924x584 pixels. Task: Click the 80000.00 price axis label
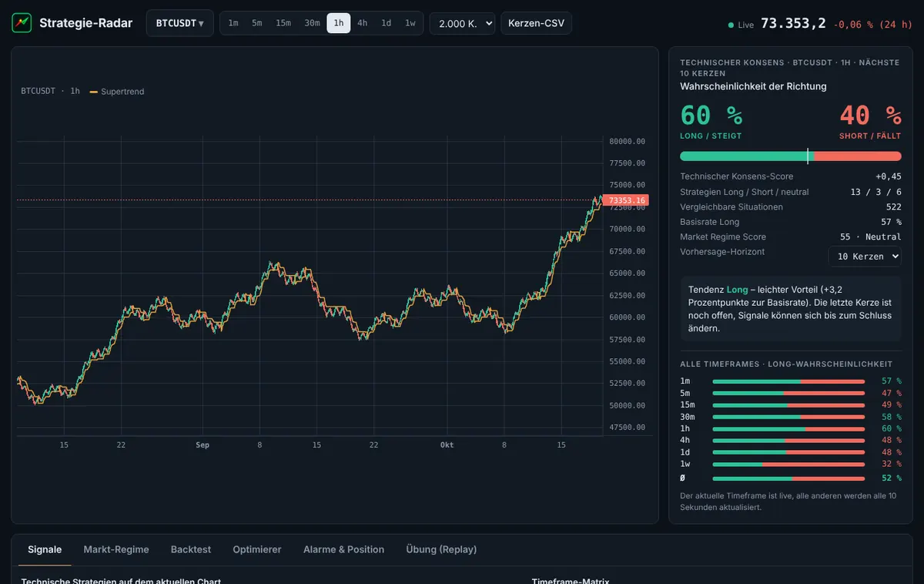[627, 141]
